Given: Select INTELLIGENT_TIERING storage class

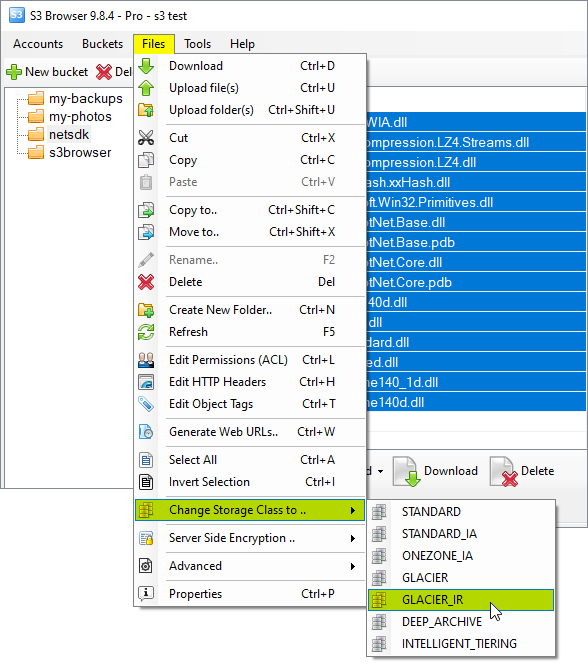Looking at the screenshot, I should [461, 644].
